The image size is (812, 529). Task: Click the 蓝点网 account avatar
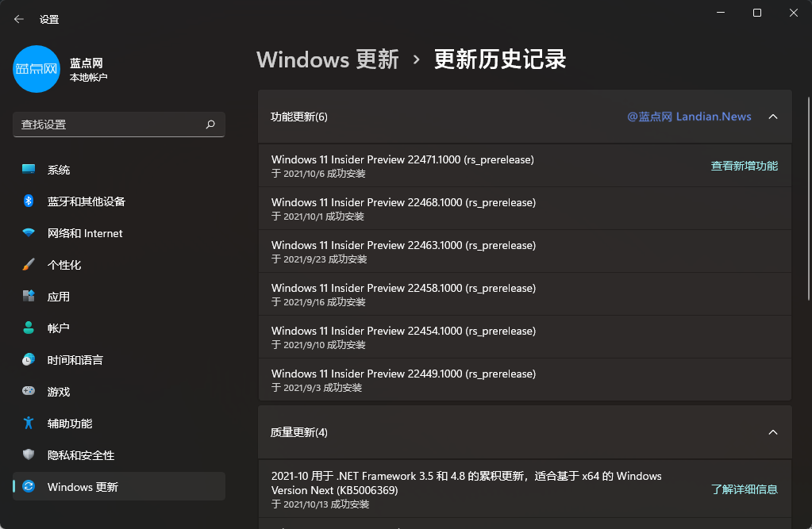(37, 69)
